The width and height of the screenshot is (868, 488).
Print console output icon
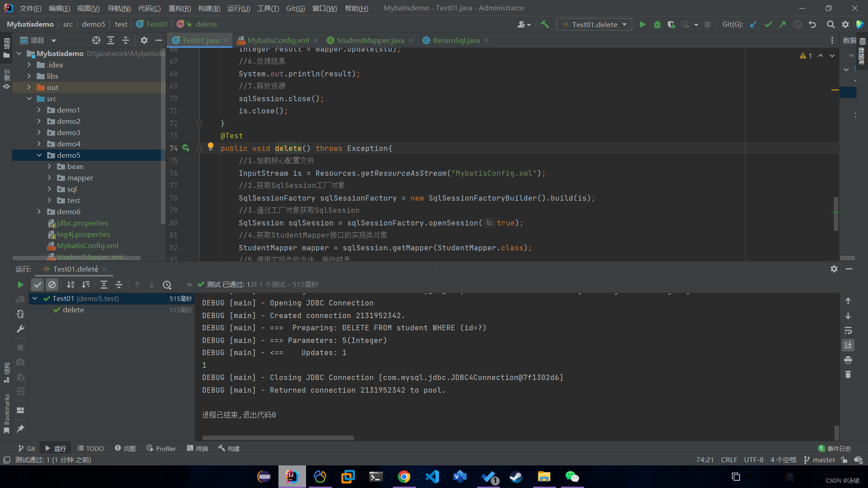(x=848, y=360)
